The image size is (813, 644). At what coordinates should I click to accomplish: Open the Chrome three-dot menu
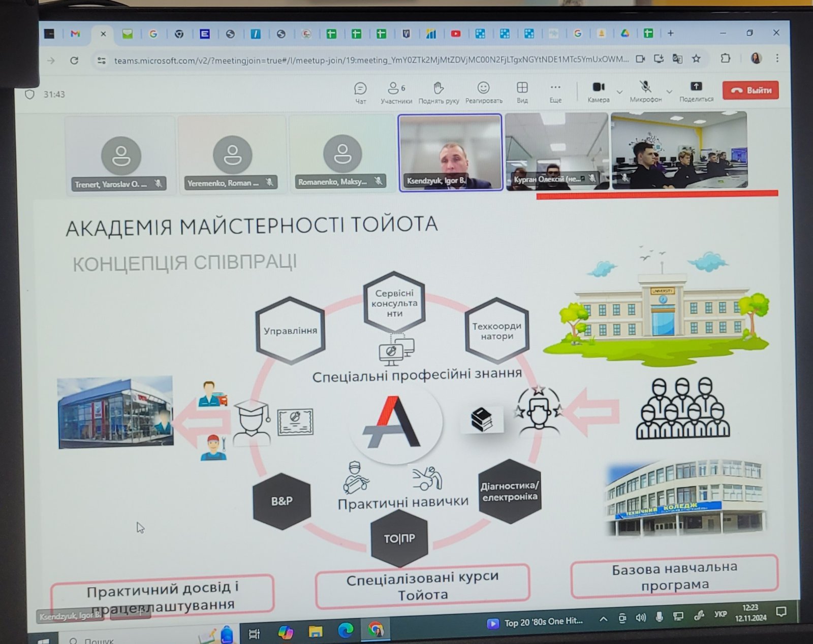[777, 58]
